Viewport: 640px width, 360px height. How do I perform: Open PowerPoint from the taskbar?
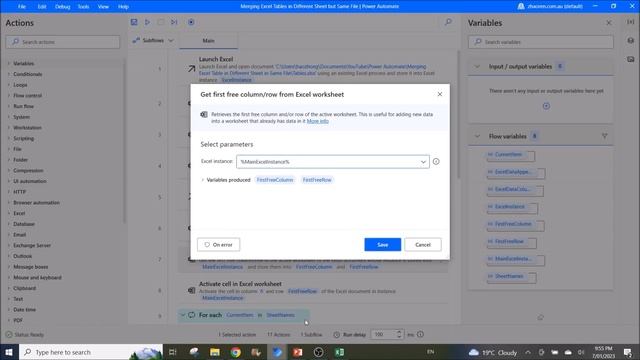pos(298,352)
